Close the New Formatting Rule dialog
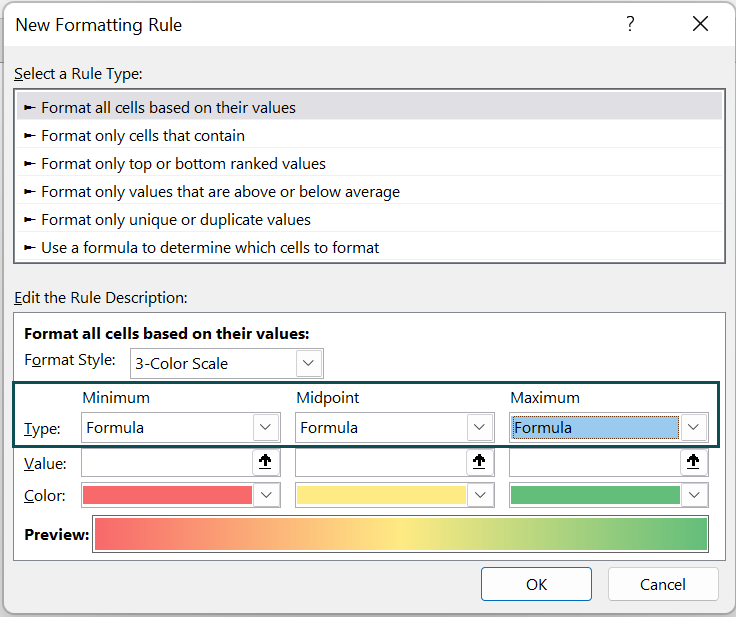Screen dimensions: 736x617 point(700,23)
